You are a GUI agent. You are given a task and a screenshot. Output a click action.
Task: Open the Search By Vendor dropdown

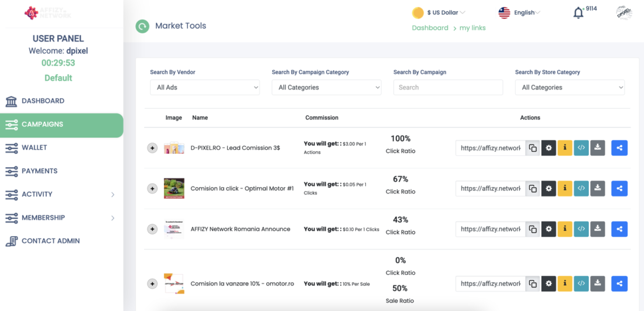pos(205,87)
